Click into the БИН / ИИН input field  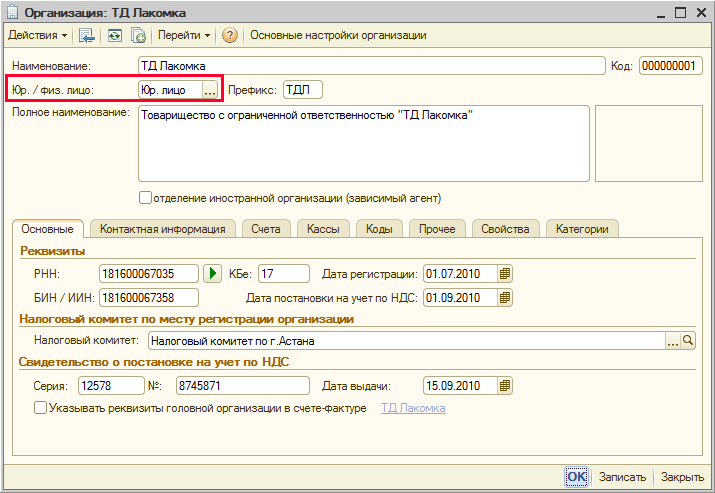point(149,297)
